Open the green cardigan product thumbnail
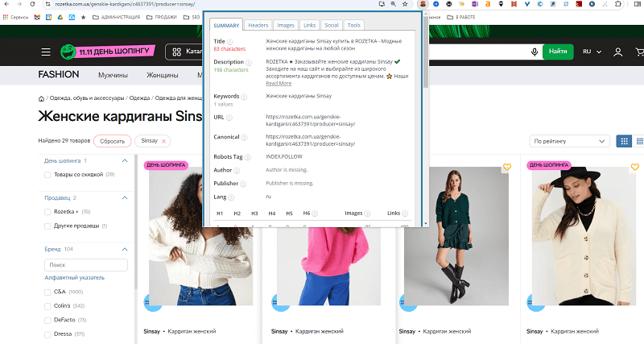644x344 pixels. 456,236
